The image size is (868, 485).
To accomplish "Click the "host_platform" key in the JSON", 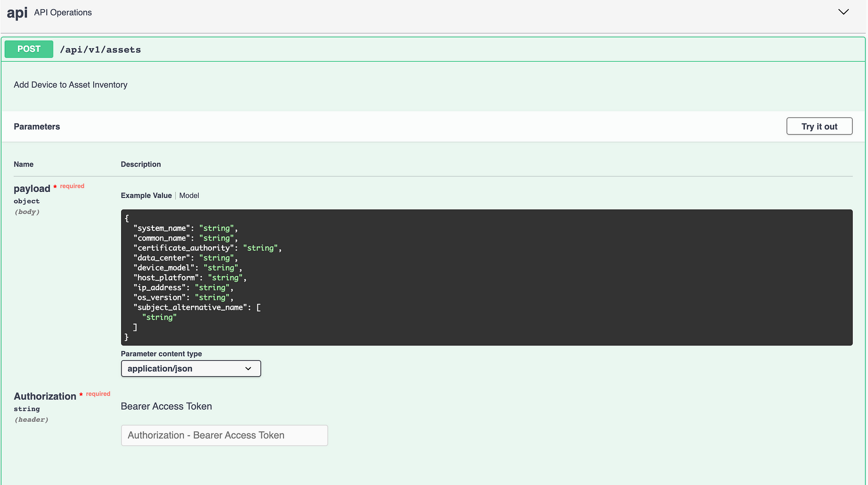I will point(166,277).
